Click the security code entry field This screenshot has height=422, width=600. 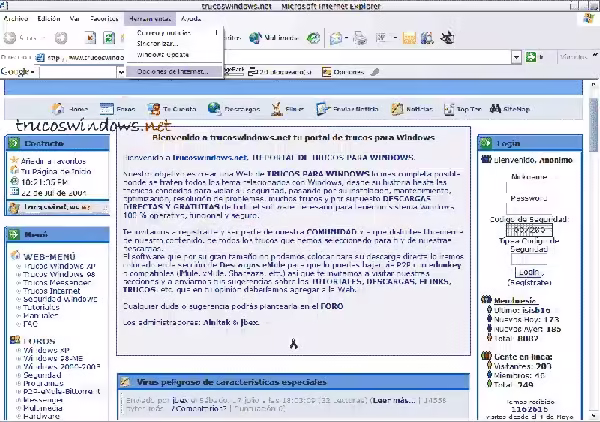coord(529,259)
